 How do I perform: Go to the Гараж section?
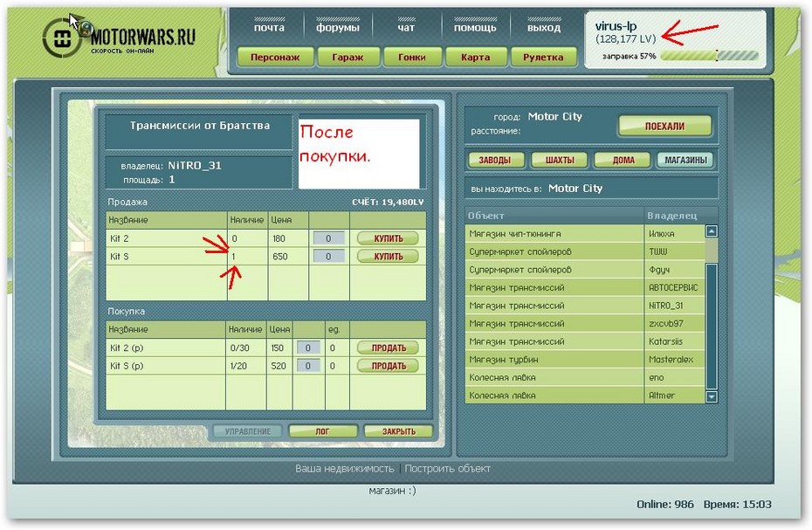[x=348, y=57]
